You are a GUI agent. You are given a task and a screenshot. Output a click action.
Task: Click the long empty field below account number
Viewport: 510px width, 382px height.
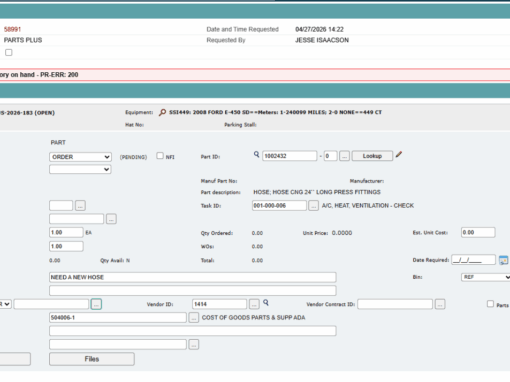193,331
